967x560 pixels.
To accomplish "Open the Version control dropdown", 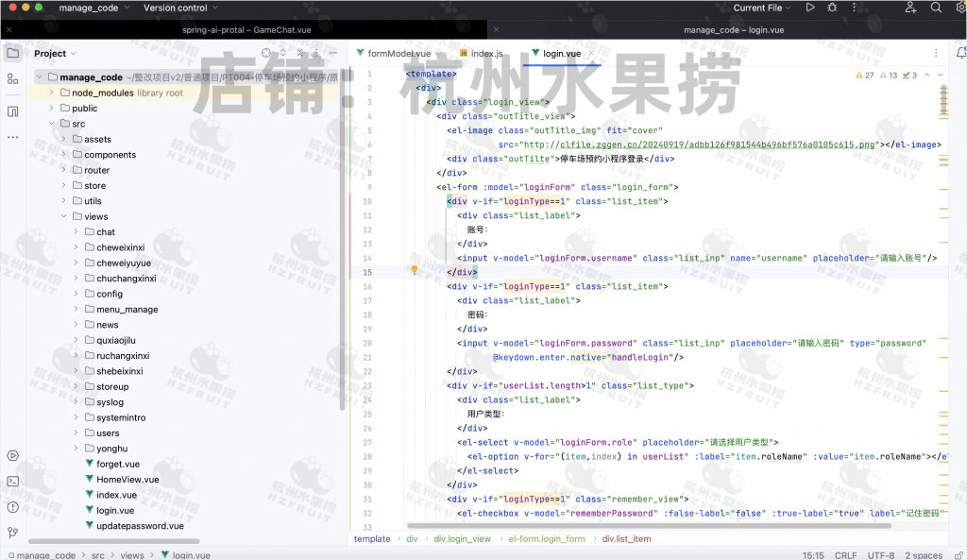I will tap(179, 8).
